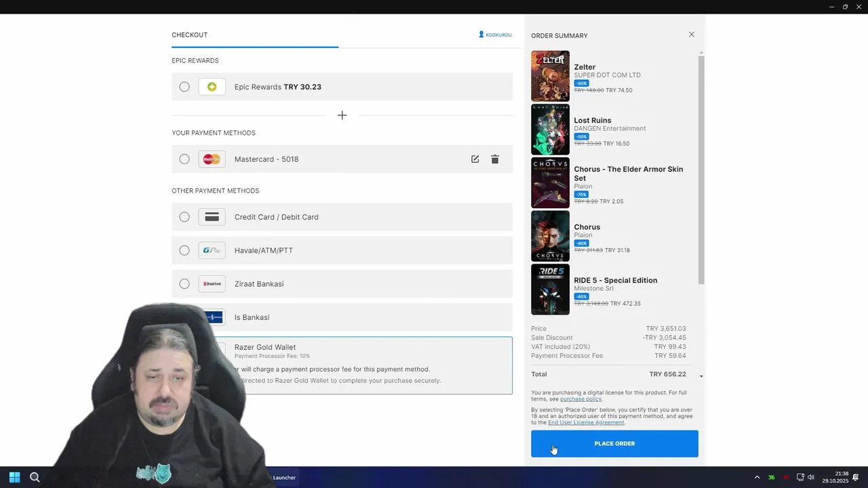Click the 'Payment Processor Fee: 10%' note
The width and height of the screenshot is (868, 488).
272,356
